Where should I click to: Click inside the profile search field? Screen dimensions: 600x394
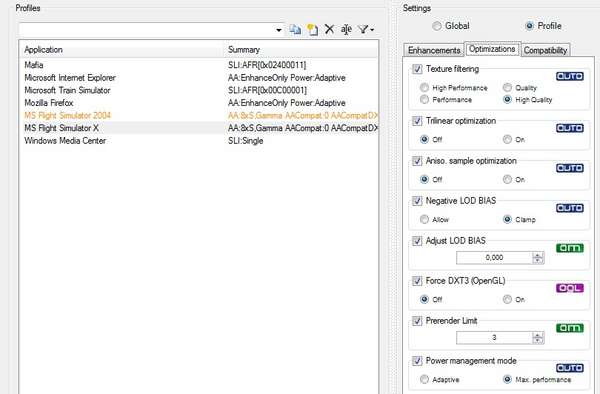click(x=147, y=30)
